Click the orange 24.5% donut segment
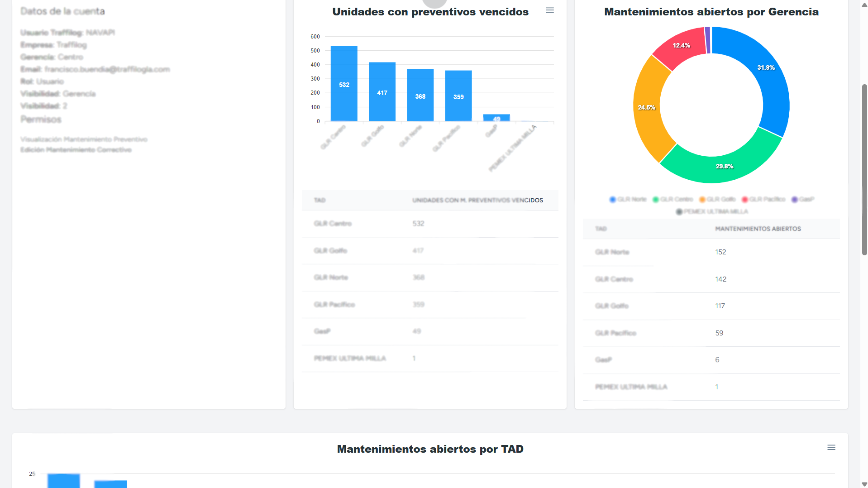This screenshot has width=868, height=488. point(646,108)
